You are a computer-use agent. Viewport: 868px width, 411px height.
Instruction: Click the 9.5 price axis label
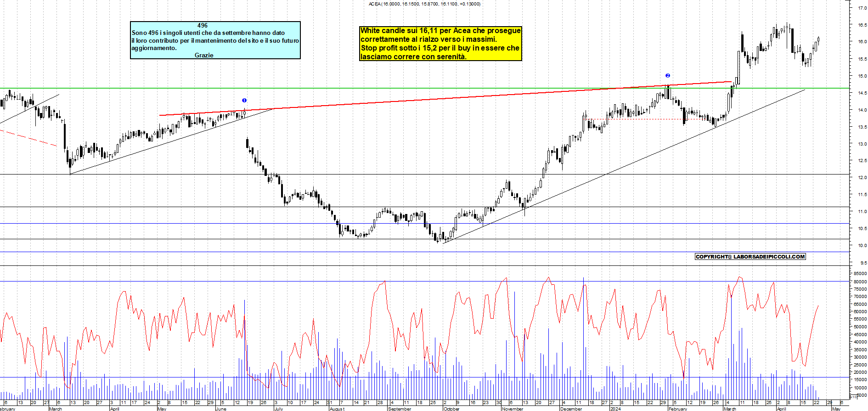pos(863,263)
